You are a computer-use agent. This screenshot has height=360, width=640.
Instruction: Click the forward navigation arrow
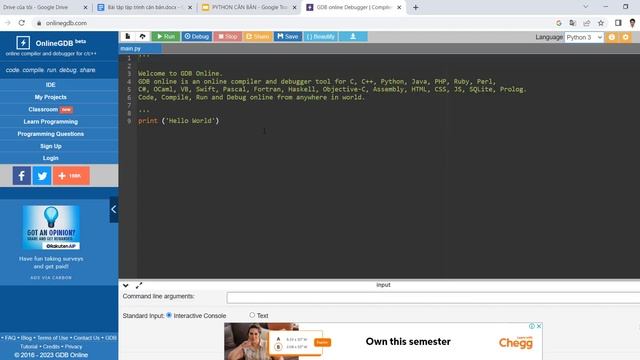coord(7,23)
